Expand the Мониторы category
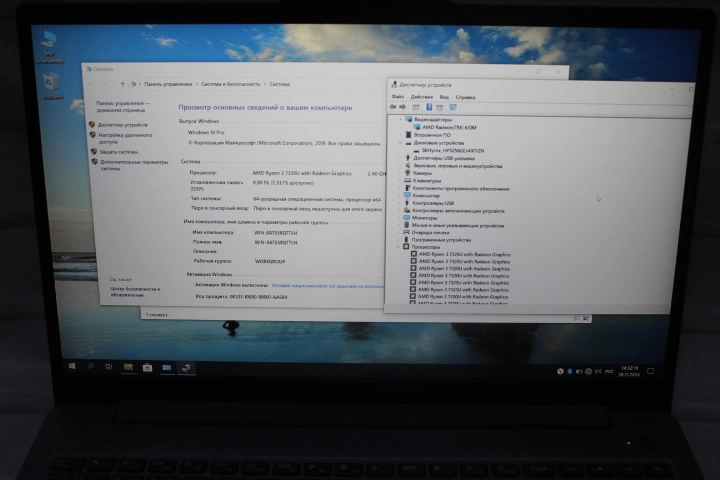720x480 pixels. (x=401, y=217)
